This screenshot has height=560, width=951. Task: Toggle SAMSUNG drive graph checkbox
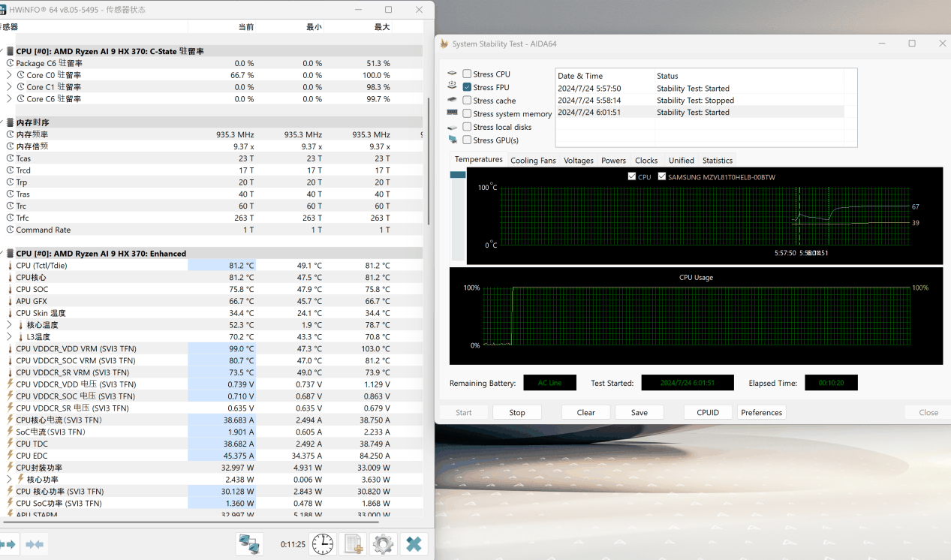click(661, 177)
